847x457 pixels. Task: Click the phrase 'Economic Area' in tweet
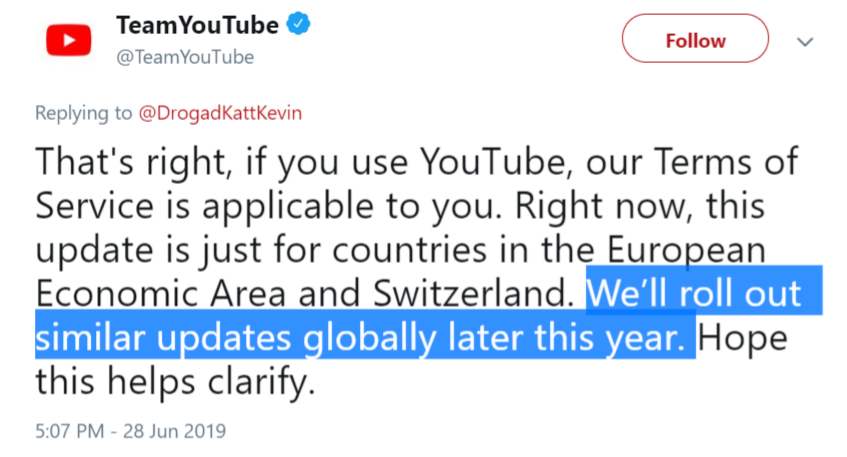[x=161, y=294]
